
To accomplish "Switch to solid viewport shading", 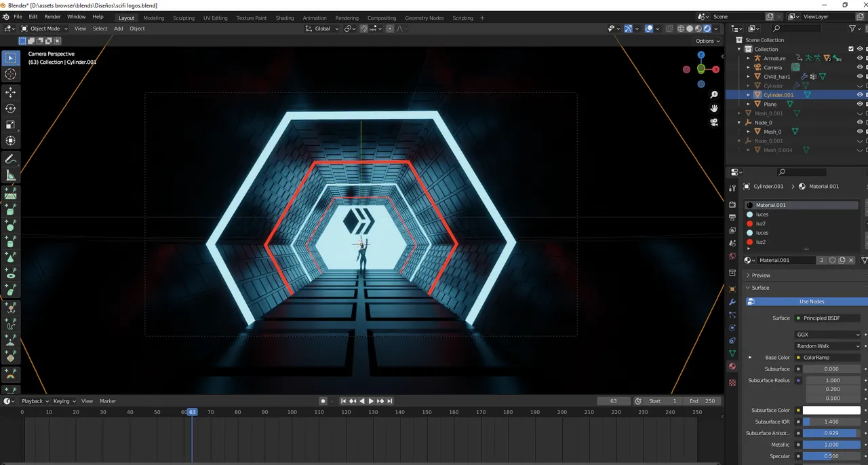I will tap(690, 29).
